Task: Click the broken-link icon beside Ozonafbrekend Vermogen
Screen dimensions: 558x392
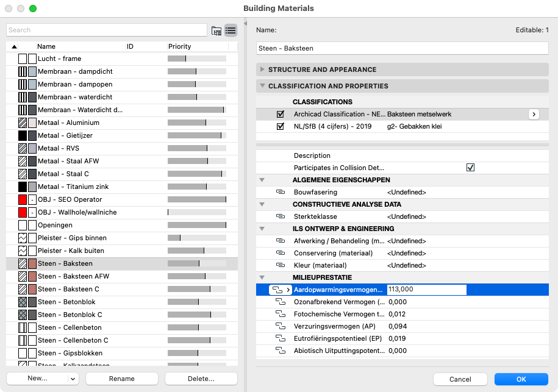Action: (279, 302)
